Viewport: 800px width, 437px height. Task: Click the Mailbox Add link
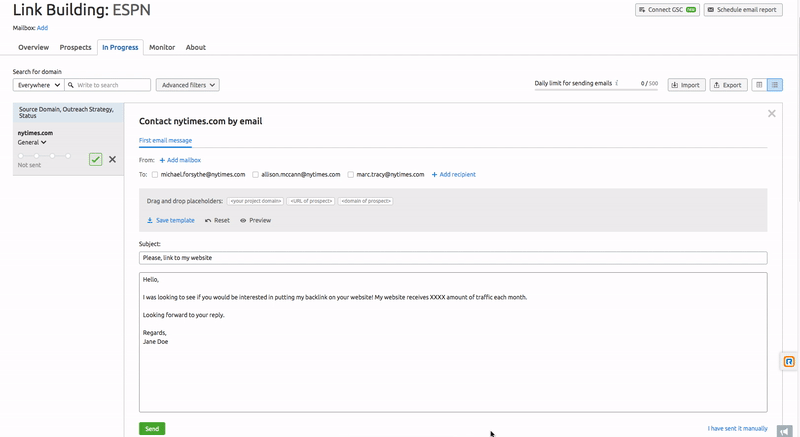click(42, 28)
